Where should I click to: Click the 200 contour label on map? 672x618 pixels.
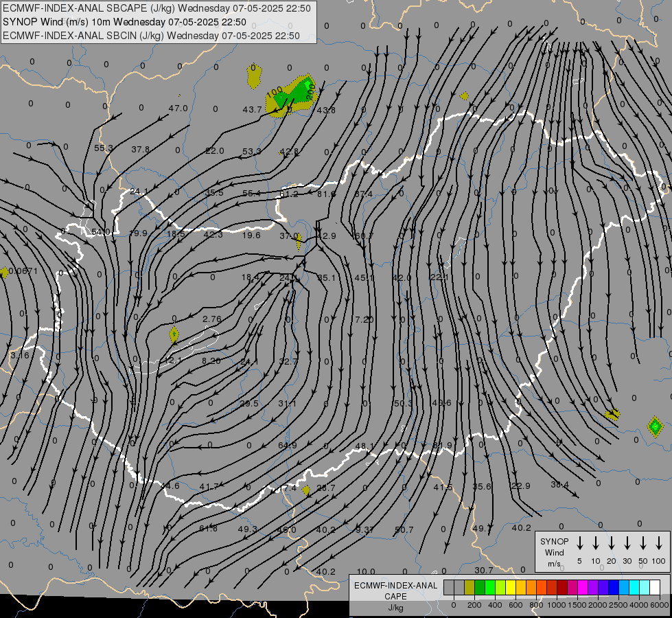(x=311, y=91)
